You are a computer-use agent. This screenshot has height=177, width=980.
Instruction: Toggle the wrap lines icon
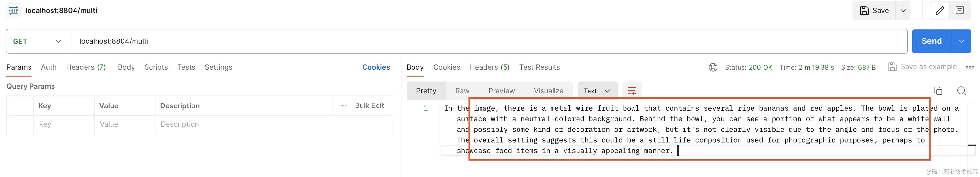click(x=632, y=91)
